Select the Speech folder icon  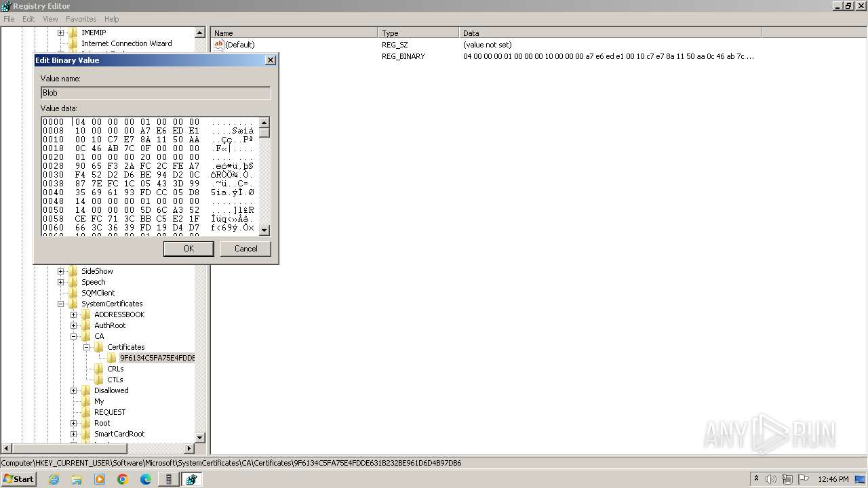pos(73,282)
